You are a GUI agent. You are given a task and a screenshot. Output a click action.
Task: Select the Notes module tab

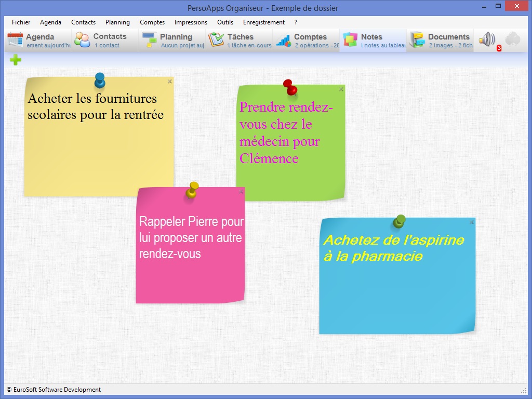[373, 41]
